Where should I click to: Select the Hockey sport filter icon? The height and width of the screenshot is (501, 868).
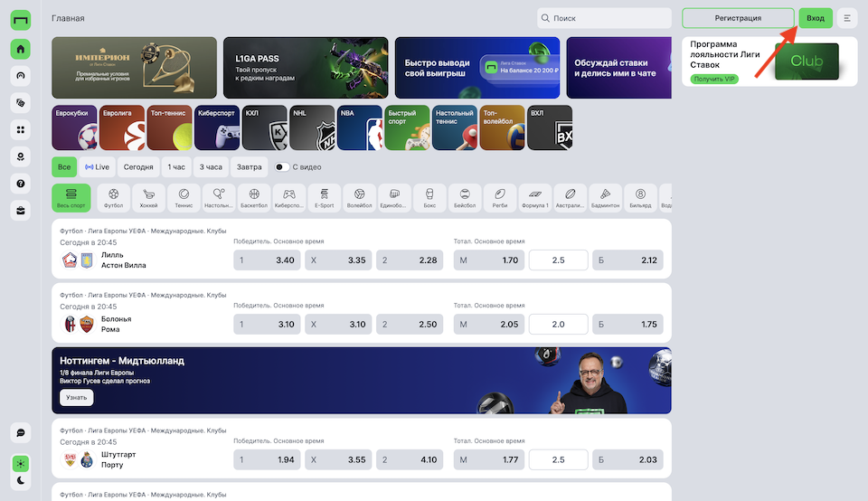[x=148, y=198]
